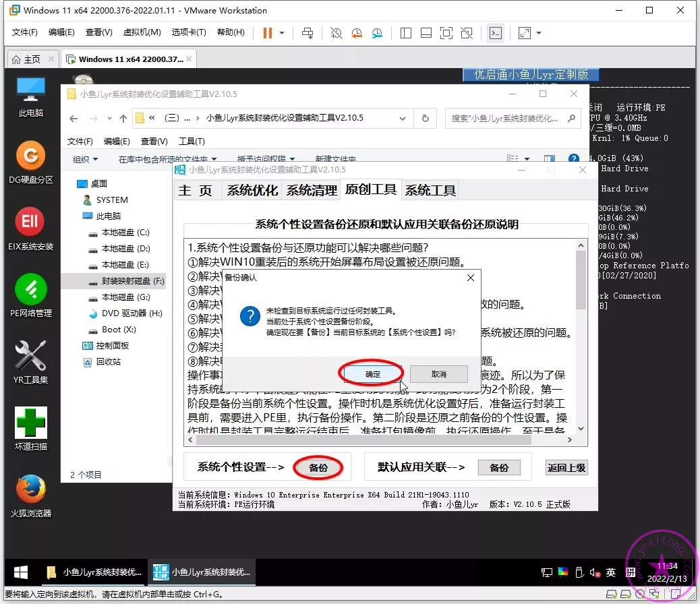
Task: Open the 组织 dropdown in Explorer toolbar
Action: point(85,159)
